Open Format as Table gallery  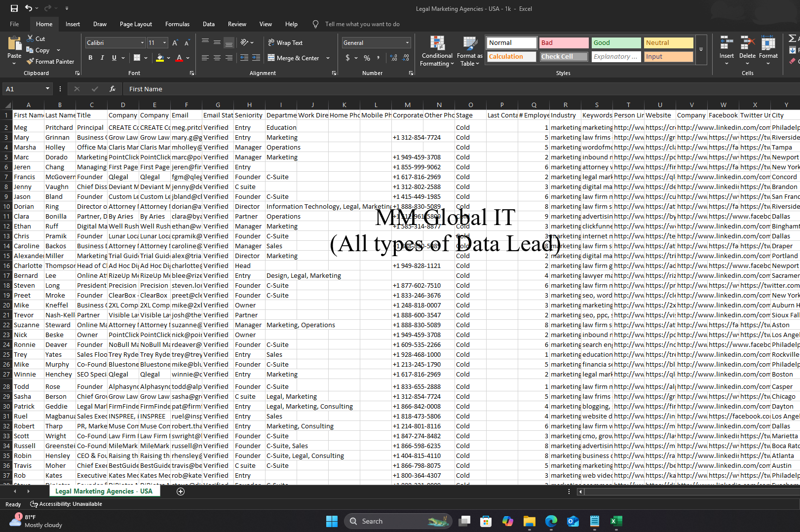[469, 51]
